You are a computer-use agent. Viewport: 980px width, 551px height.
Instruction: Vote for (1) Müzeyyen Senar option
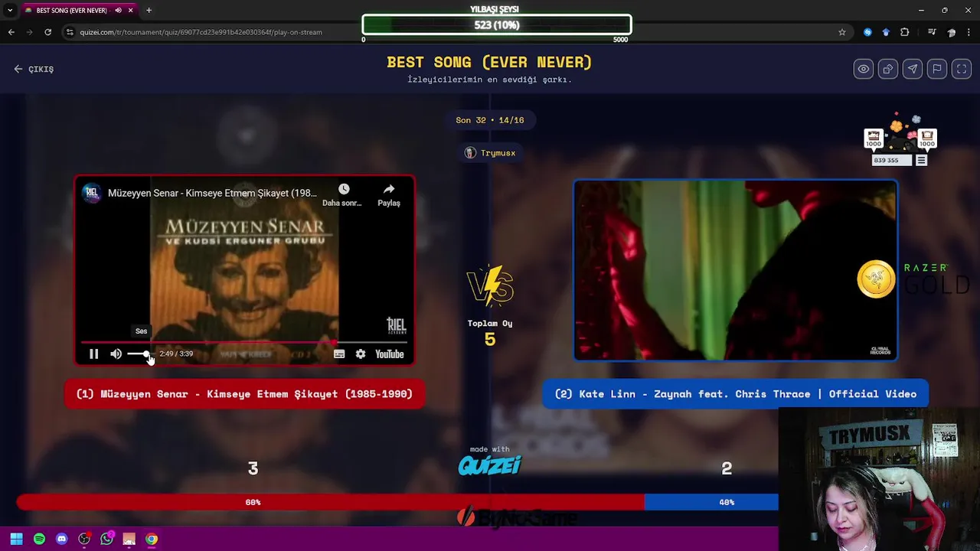click(244, 394)
